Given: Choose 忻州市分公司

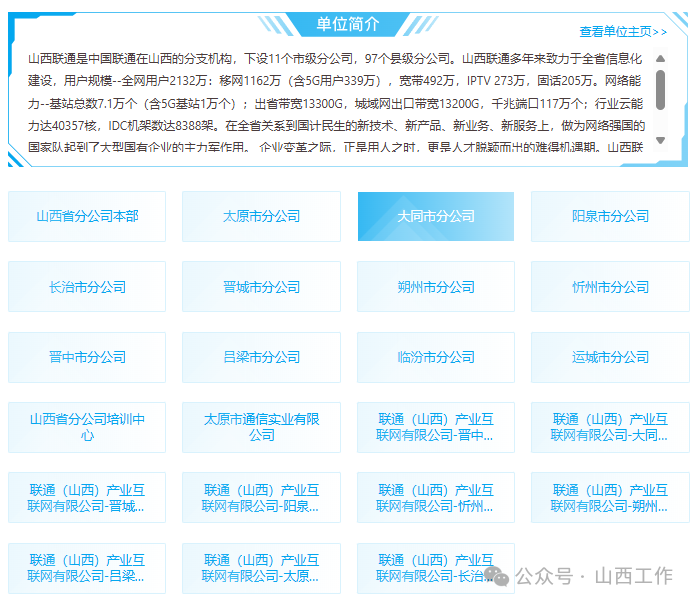Looking at the screenshot, I should pyautogui.click(x=610, y=287).
